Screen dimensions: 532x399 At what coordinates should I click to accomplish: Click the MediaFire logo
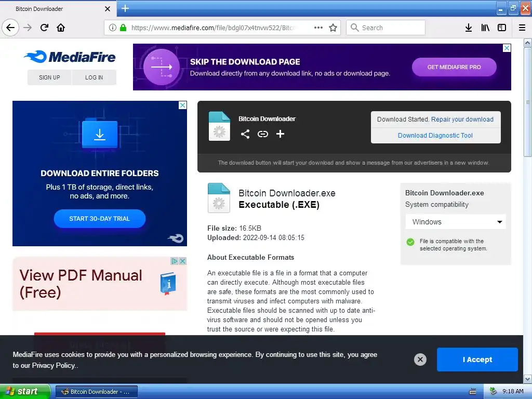point(70,57)
